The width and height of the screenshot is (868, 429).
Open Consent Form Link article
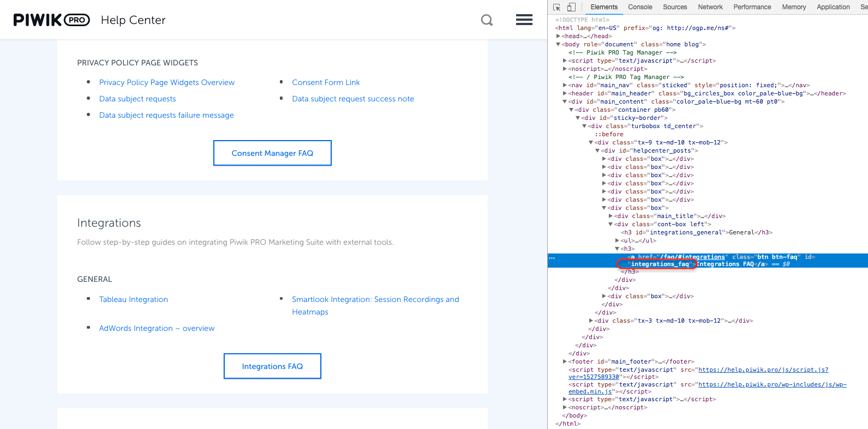(x=326, y=82)
